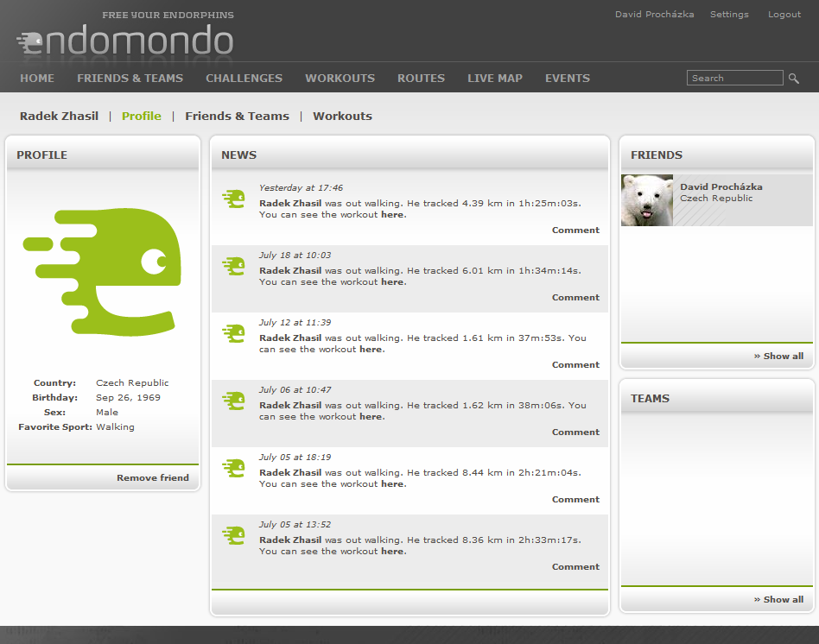
Task: Click 'Yesterday at 17:46' timestamp
Action: click(x=301, y=188)
